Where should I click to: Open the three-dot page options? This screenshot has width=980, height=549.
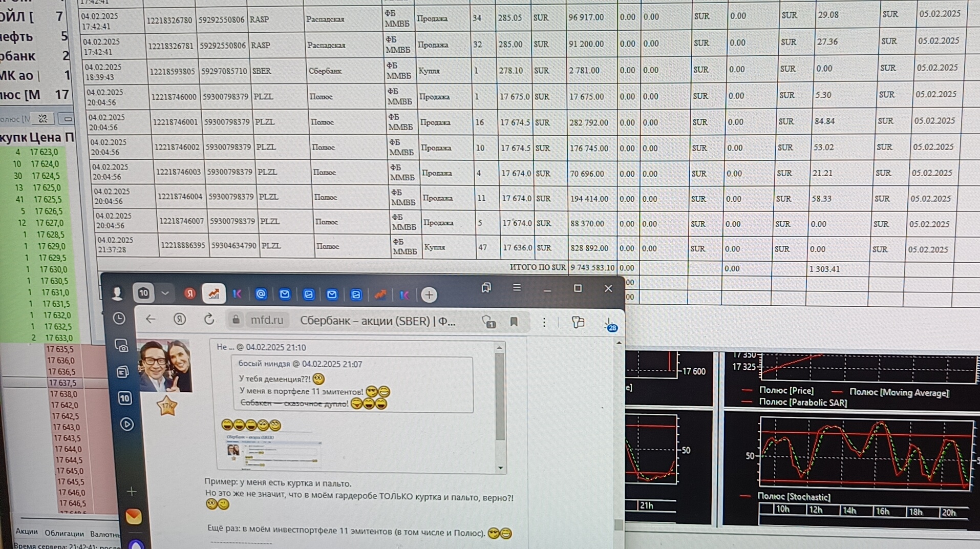tap(544, 322)
